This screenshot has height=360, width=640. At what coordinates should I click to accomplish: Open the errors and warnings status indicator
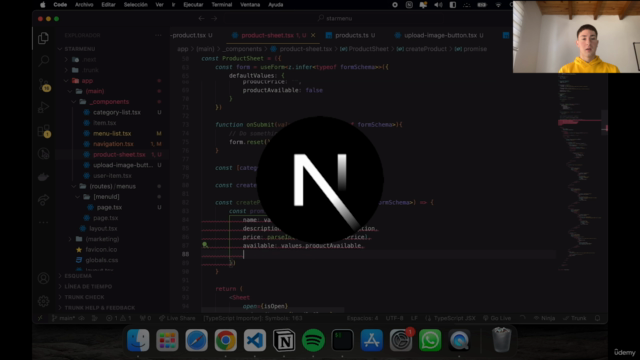click(119, 318)
